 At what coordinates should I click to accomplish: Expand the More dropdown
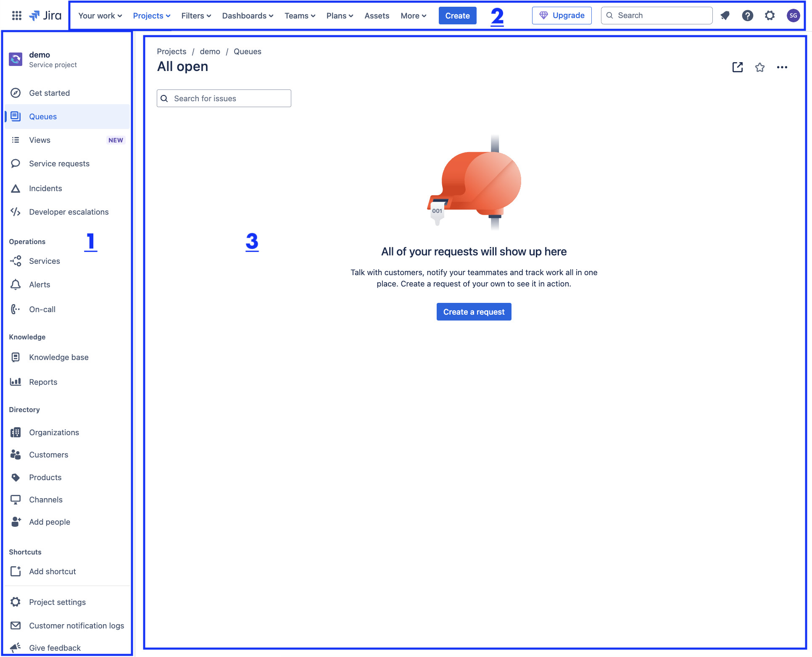pyautogui.click(x=414, y=16)
